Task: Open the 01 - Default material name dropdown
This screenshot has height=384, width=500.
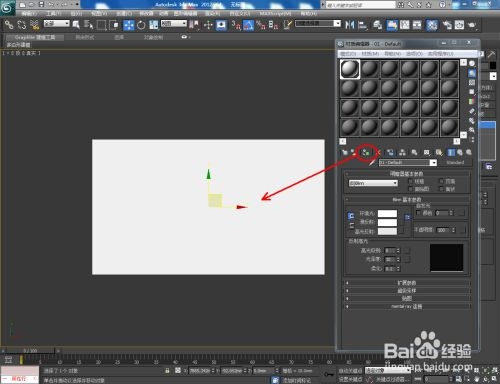Action: pos(408,163)
